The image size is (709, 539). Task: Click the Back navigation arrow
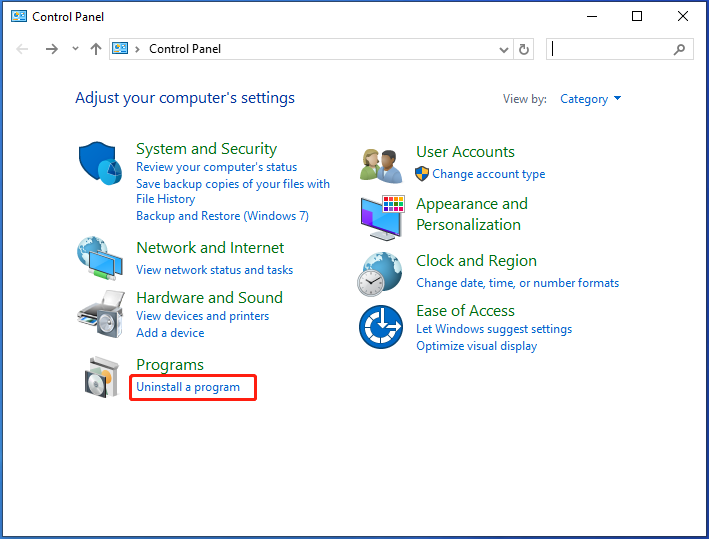pos(22,49)
